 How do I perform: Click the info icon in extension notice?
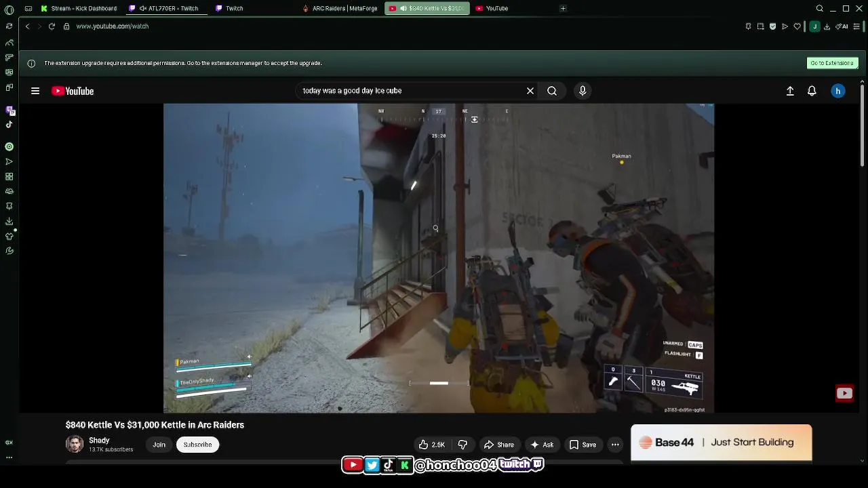click(31, 63)
